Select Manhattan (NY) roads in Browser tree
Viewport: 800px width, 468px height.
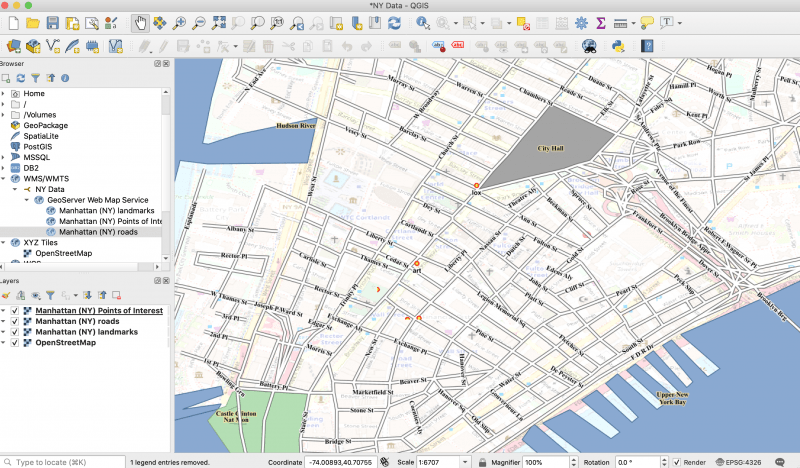(x=98, y=232)
